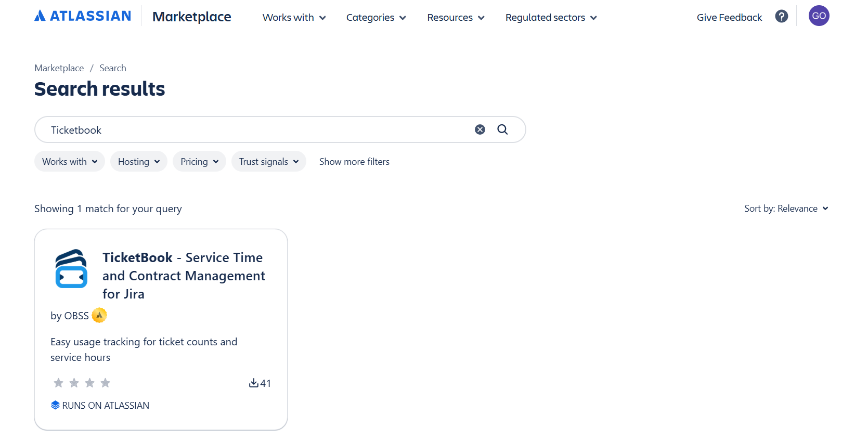Open the help question mark icon
Screen dimensions: 868x441
pyautogui.click(x=781, y=17)
